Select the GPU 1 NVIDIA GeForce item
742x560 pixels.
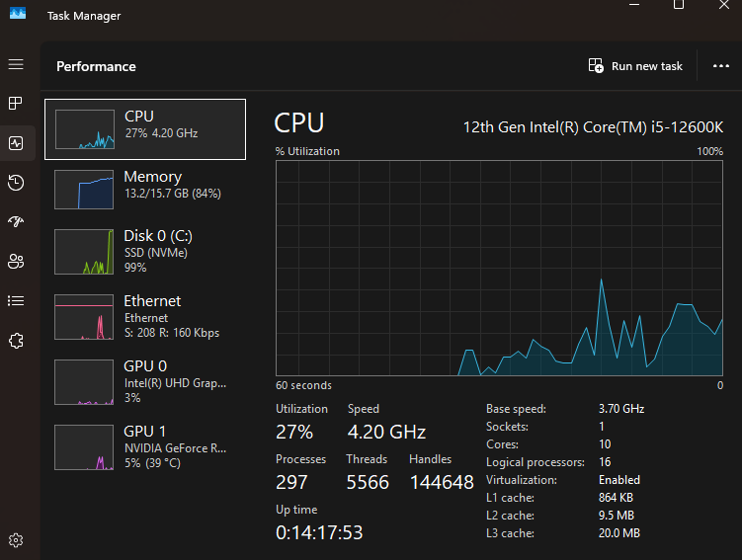click(145, 447)
